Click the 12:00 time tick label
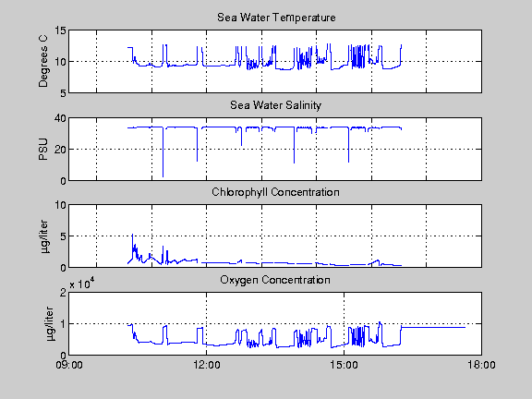This screenshot has width=532, height=399. tap(207, 365)
